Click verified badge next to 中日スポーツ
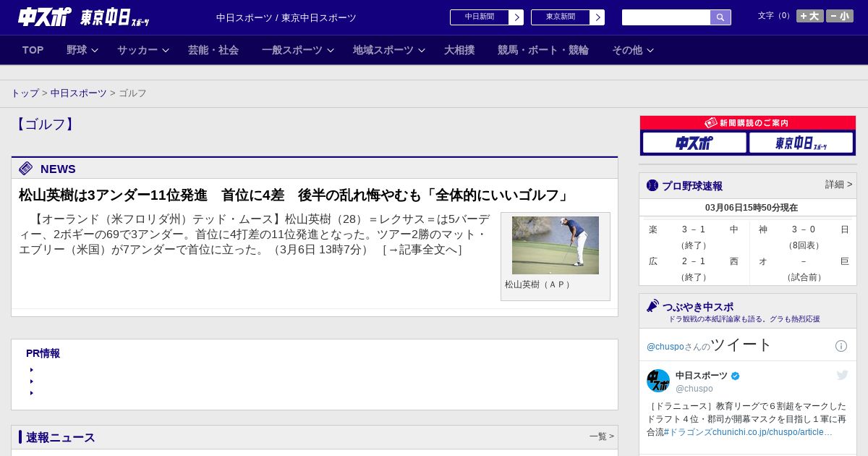The height and width of the screenshot is (456, 868). (x=736, y=376)
